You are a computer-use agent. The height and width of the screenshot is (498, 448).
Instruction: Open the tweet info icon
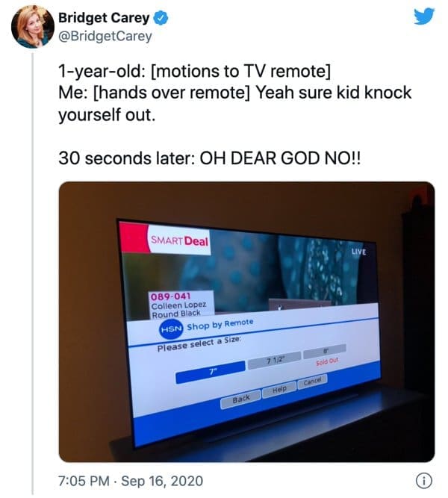pos(424,481)
